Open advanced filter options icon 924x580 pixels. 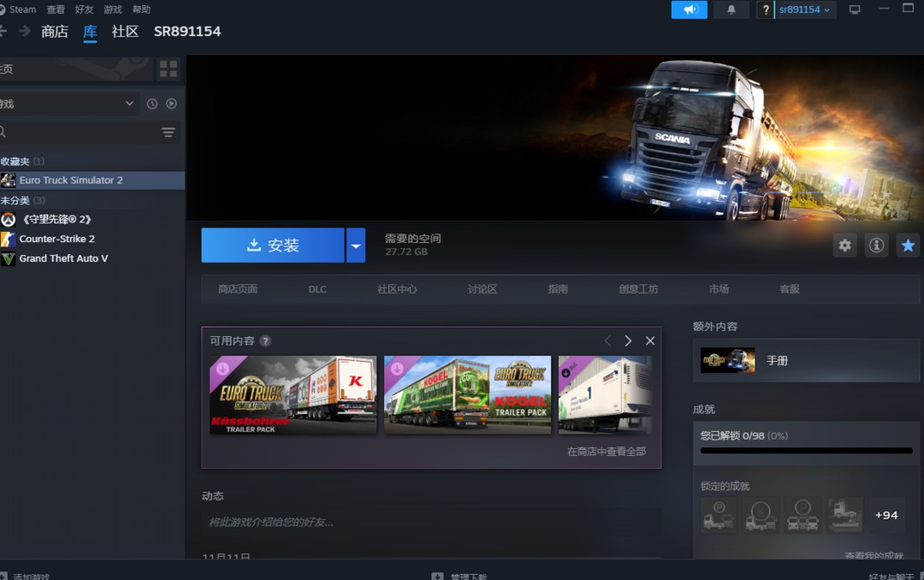tap(169, 133)
